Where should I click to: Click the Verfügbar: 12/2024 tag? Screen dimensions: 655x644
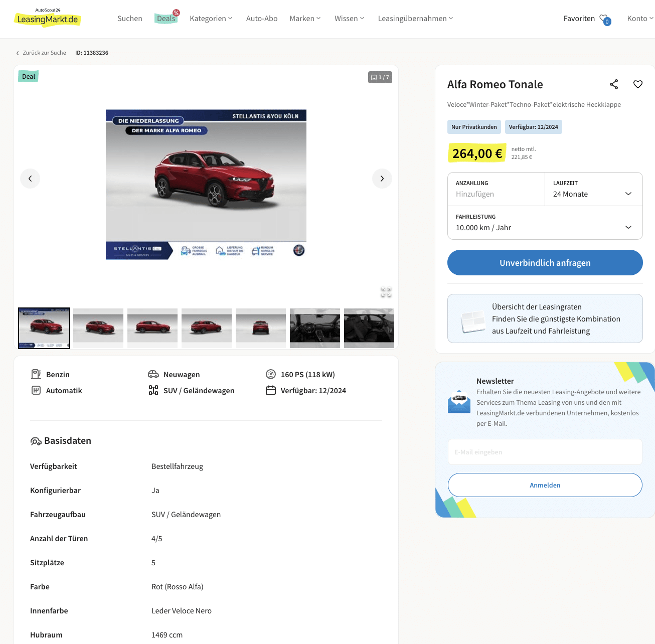point(533,127)
